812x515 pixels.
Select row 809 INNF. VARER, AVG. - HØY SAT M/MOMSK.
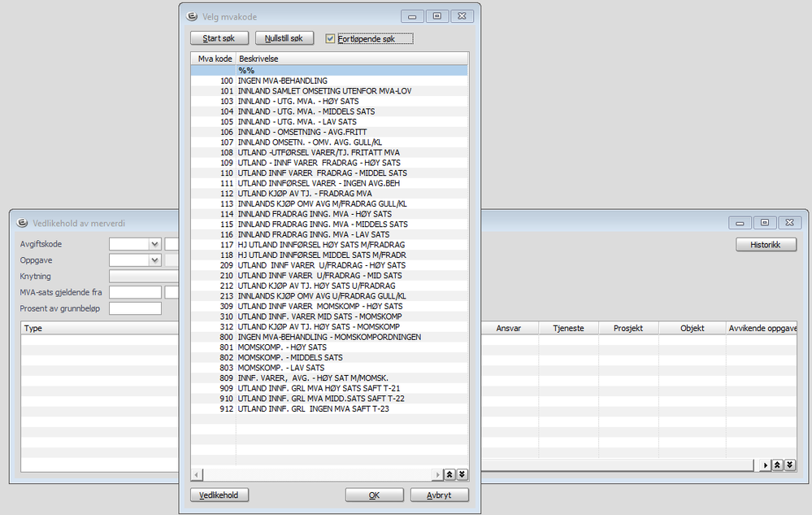tap(329, 378)
